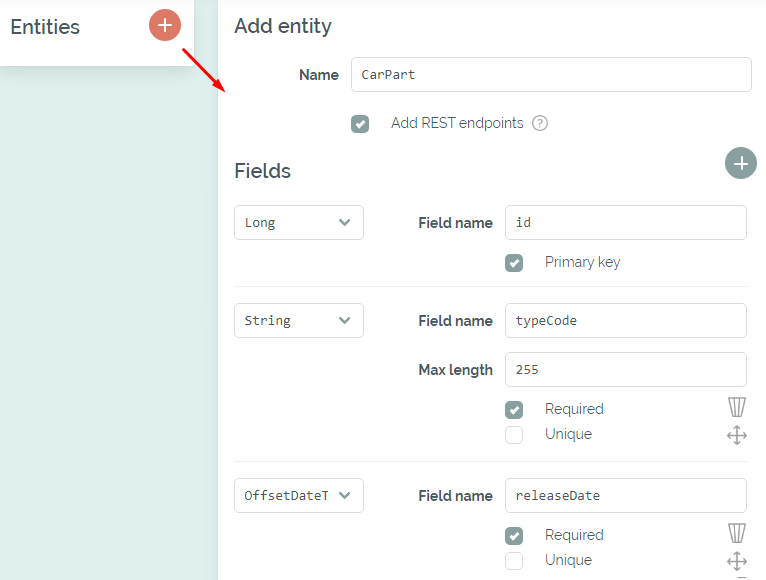Open the Add REST endpoints help icon
Viewport: 766px width, 580px height.
click(540, 123)
